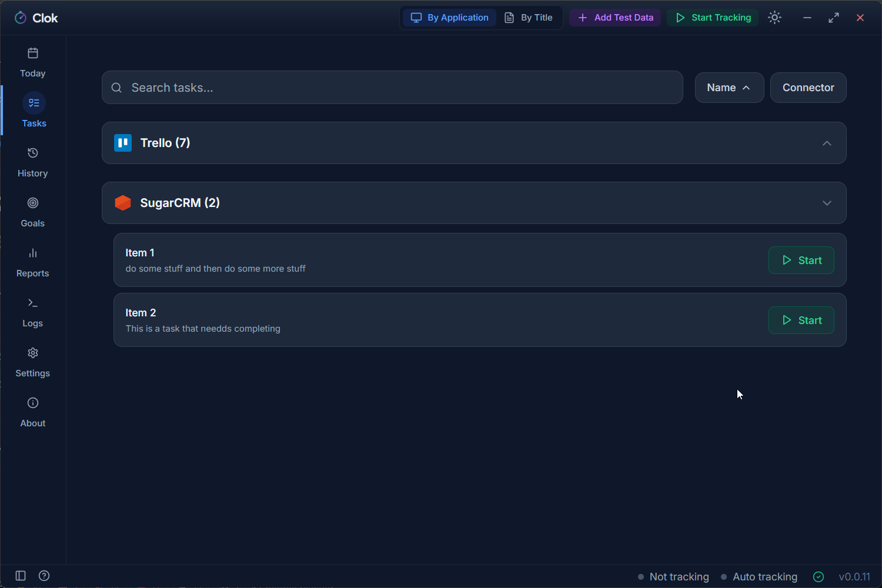The image size is (882, 588).
Task: Select the Item 1 task card
Action: coord(480,260)
